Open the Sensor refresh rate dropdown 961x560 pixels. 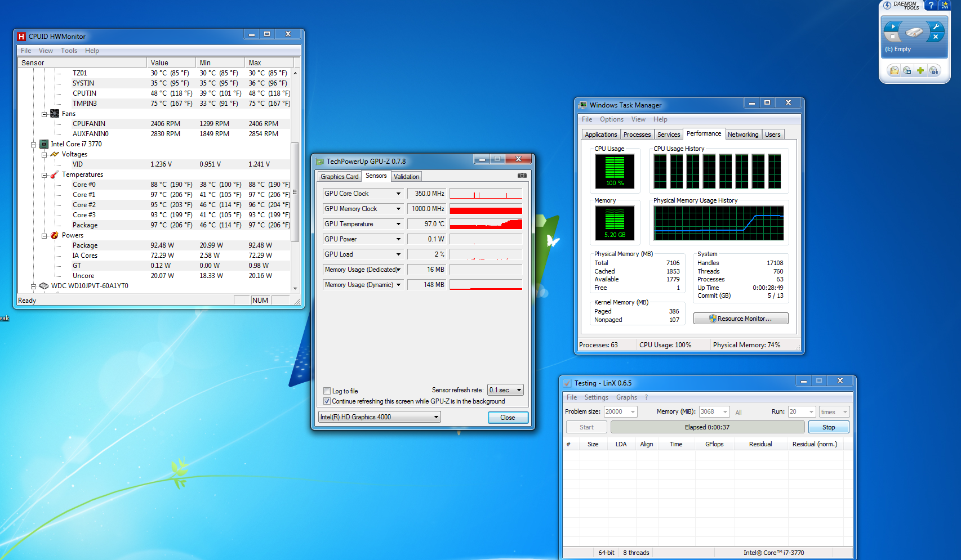505,390
